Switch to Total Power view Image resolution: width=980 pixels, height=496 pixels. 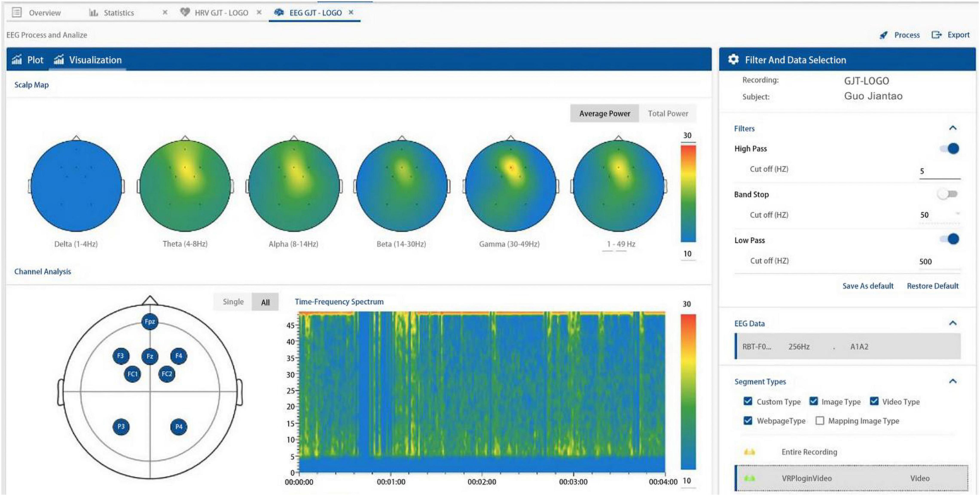(668, 113)
